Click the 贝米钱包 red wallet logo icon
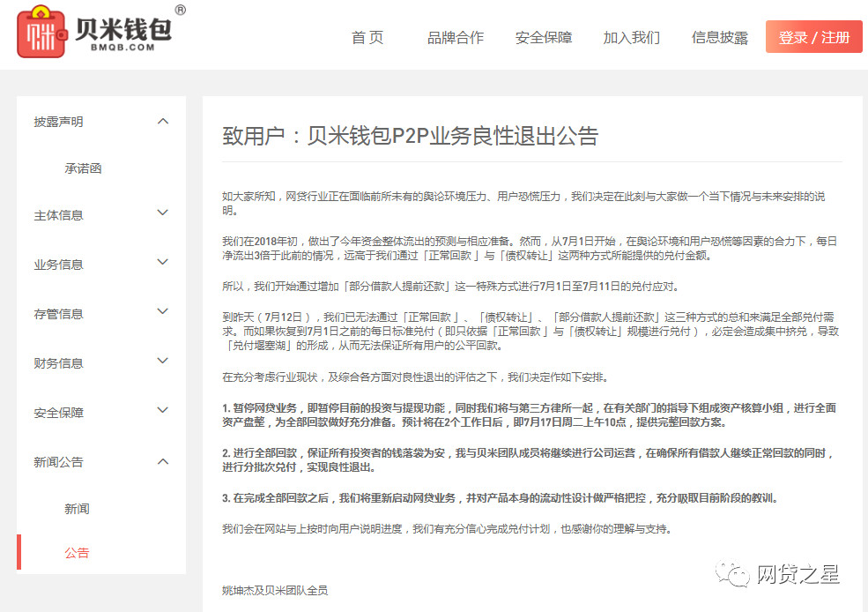Viewport: 868px width, 612px height. [42, 32]
